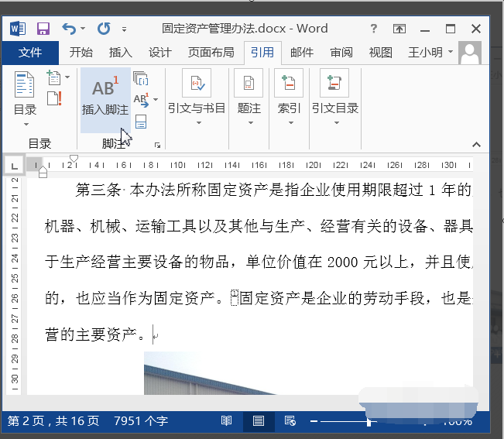The width and height of the screenshot is (504, 439).
Task: Click the building image in the document
Action: click(211, 373)
